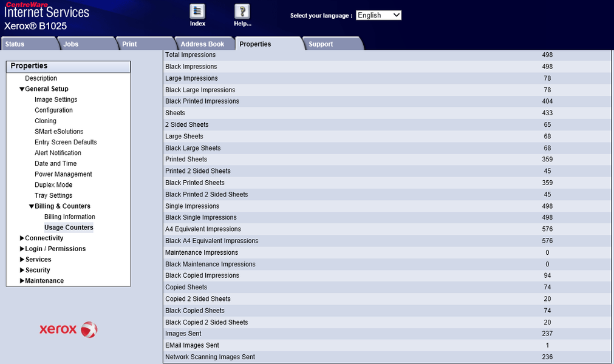
Task: Click the Black Copied Sheets label
Action: (195, 311)
